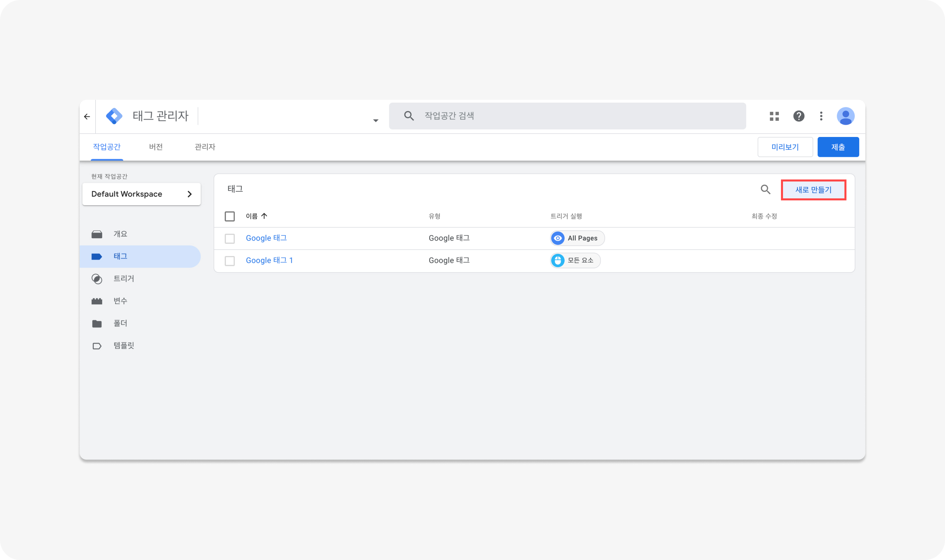Click the 개요 overview icon

tap(97, 234)
